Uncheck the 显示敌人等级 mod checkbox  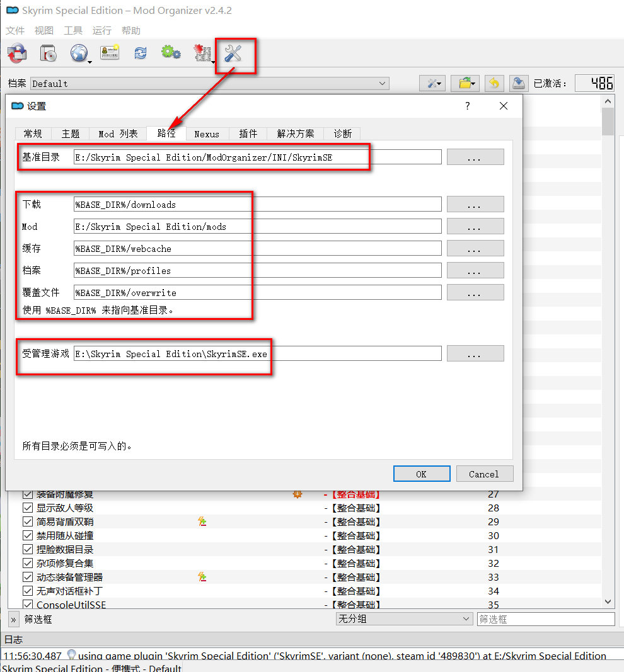[x=28, y=508]
